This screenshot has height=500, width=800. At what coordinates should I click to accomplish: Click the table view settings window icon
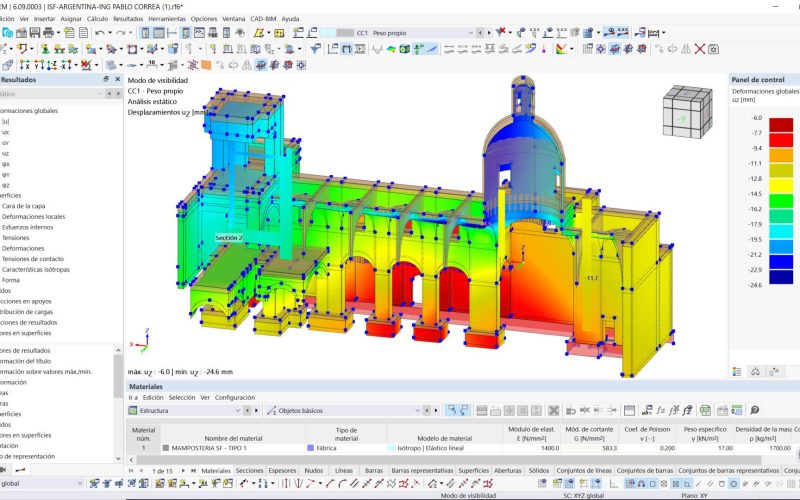point(629,410)
